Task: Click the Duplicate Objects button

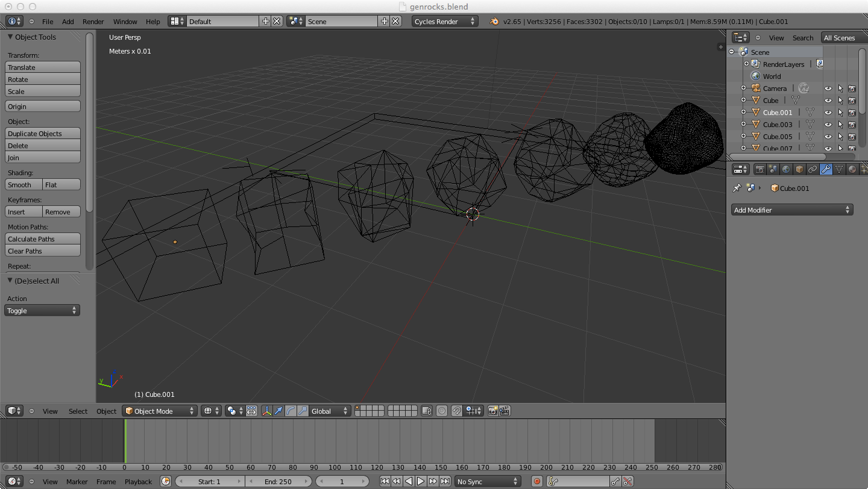Action: (43, 134)
